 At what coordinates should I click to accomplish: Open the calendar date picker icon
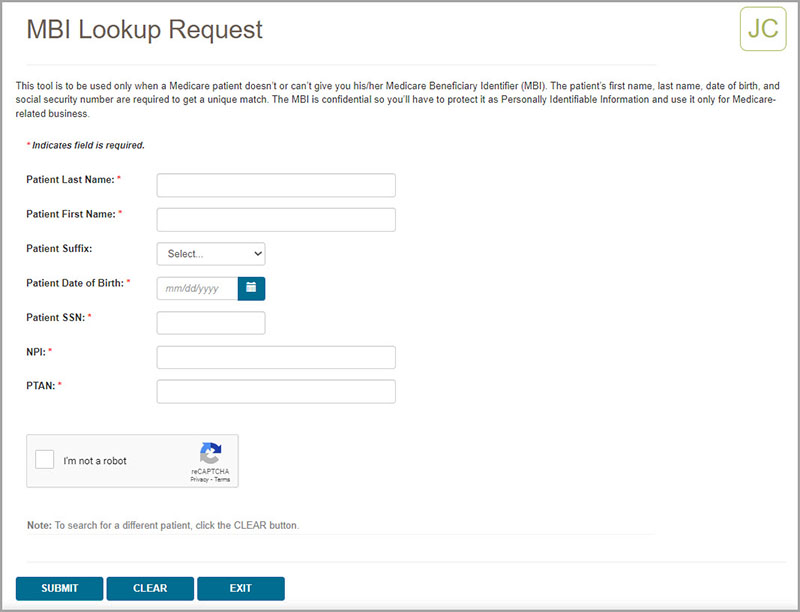(251, 288)
